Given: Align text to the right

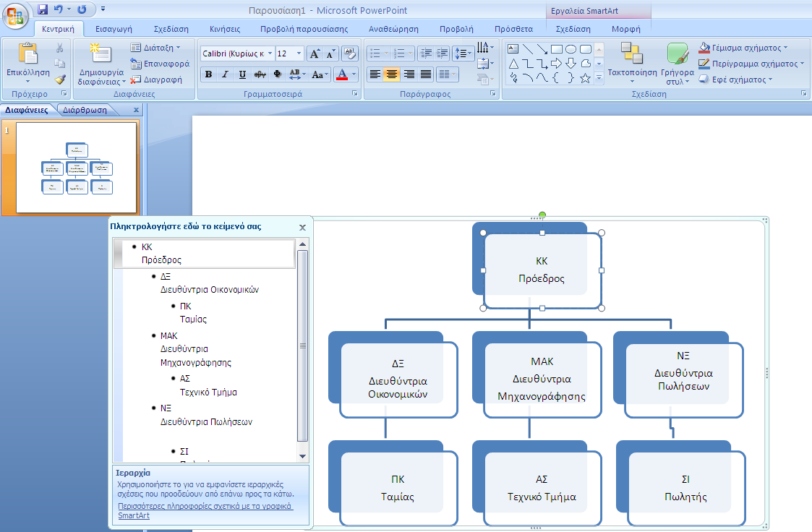Looking at the screenshot, I should 409,74.
